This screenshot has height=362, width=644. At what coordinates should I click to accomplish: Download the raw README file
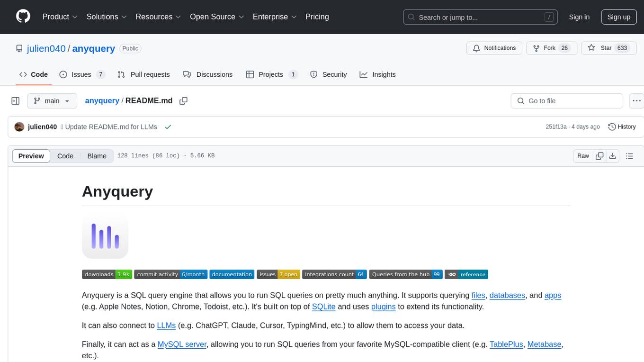612,156
